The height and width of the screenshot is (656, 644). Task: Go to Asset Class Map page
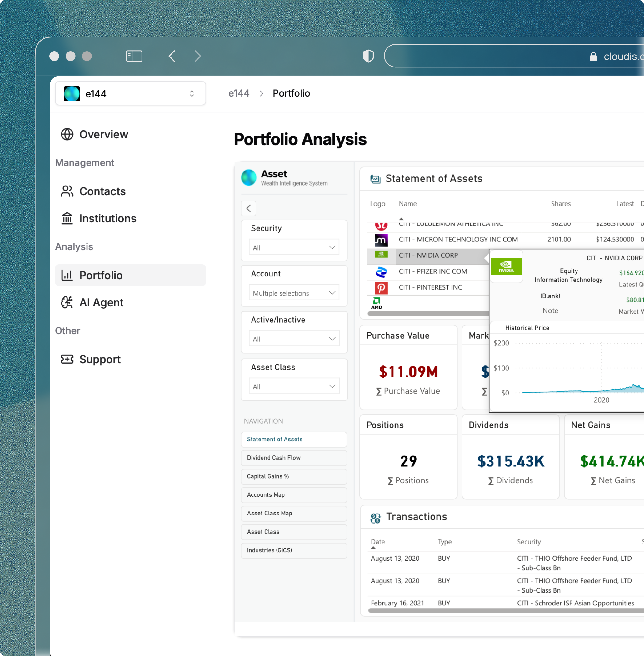294,513
